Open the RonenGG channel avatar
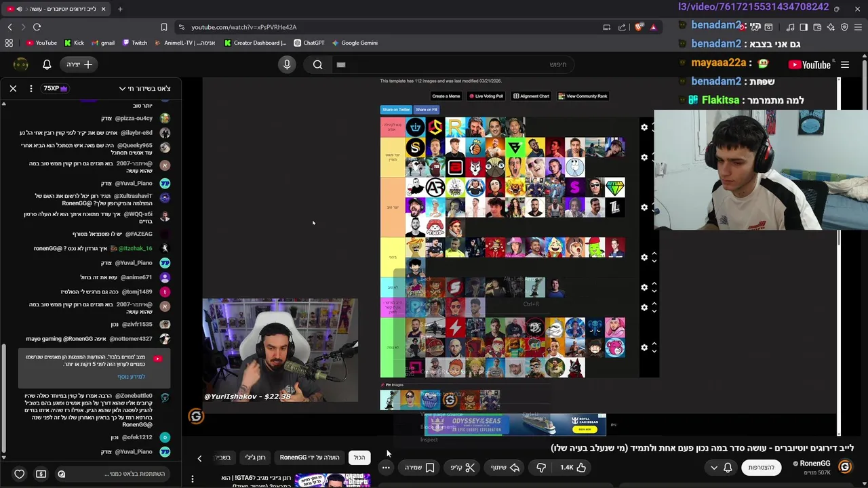868x488 pixels. coord(845,467)
